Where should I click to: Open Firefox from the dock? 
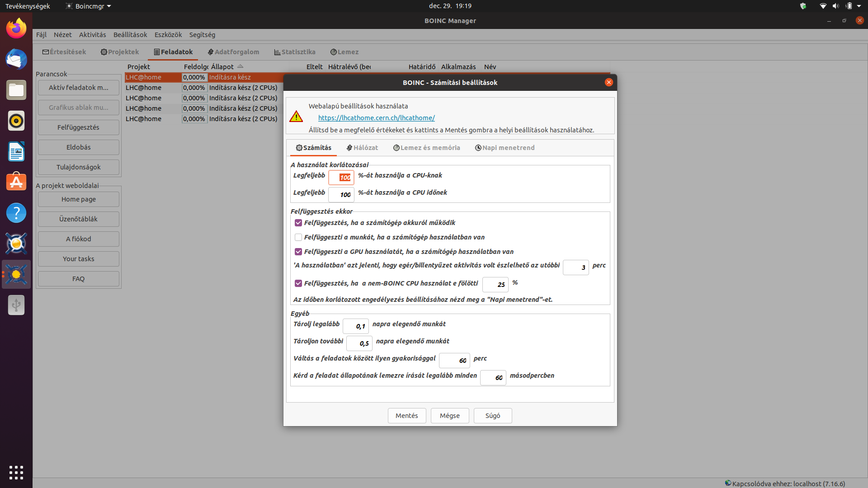(x=16, y=28)
